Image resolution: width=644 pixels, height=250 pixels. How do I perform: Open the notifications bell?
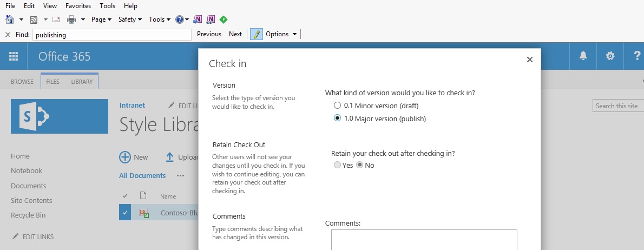coord(583,56)
